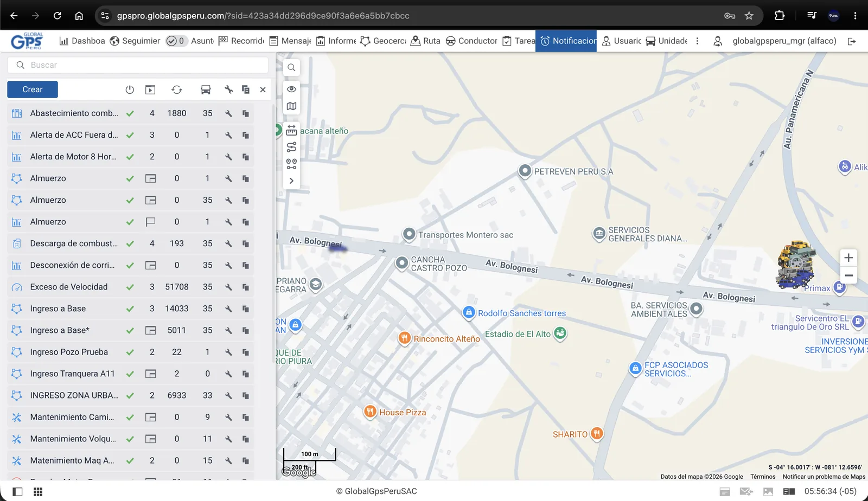Click the play-window icon in notifications toolbar
This screenshot has width=868, height=501.
click(x=150, y=89)
